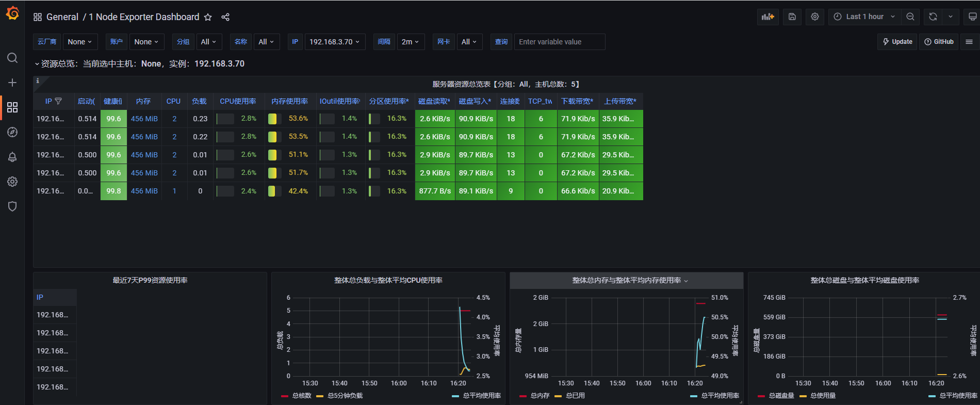Click General breadcrumb link
This screenshot has width=980, height=405.
pos(62,17)
